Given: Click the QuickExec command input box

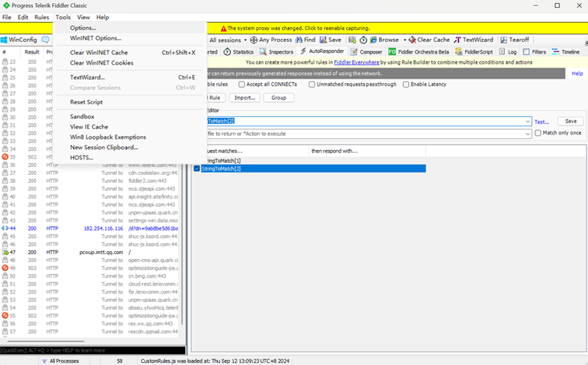Looking at the screenshot, I should coord(93,350).
